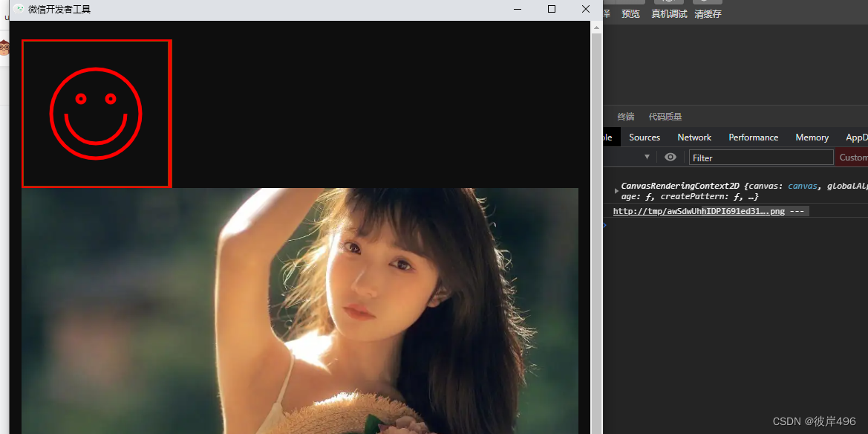Click the WeChat DevTools logo in title bar

pyautogui.click(x=18, y=10)
